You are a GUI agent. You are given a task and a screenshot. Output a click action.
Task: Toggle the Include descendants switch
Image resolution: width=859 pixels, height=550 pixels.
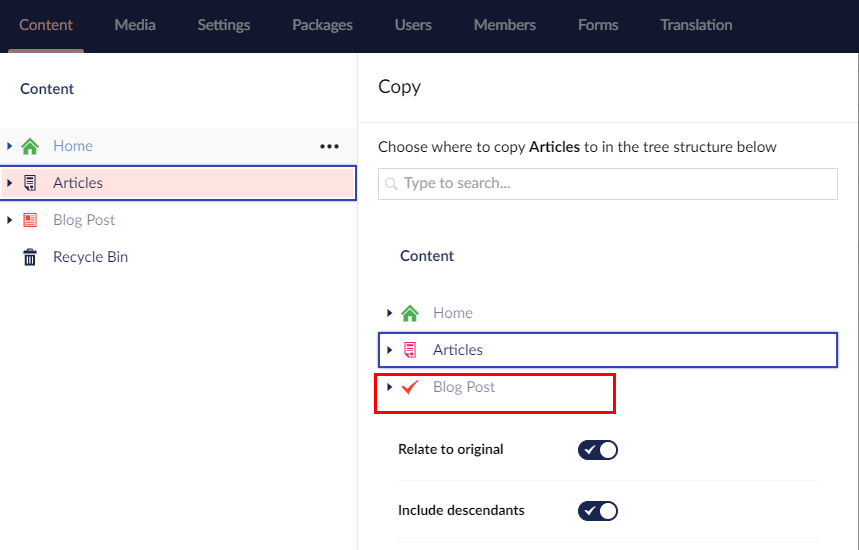coord(598,511)
